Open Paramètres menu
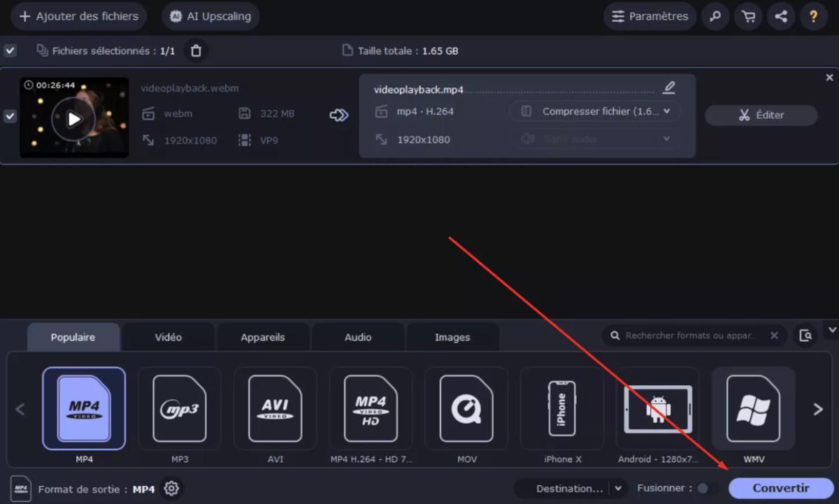The image size is (839, 504). click(650, 16)
